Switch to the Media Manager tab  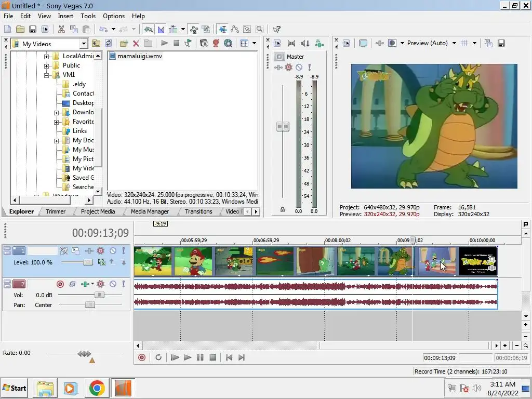click(x=150, y=211)
